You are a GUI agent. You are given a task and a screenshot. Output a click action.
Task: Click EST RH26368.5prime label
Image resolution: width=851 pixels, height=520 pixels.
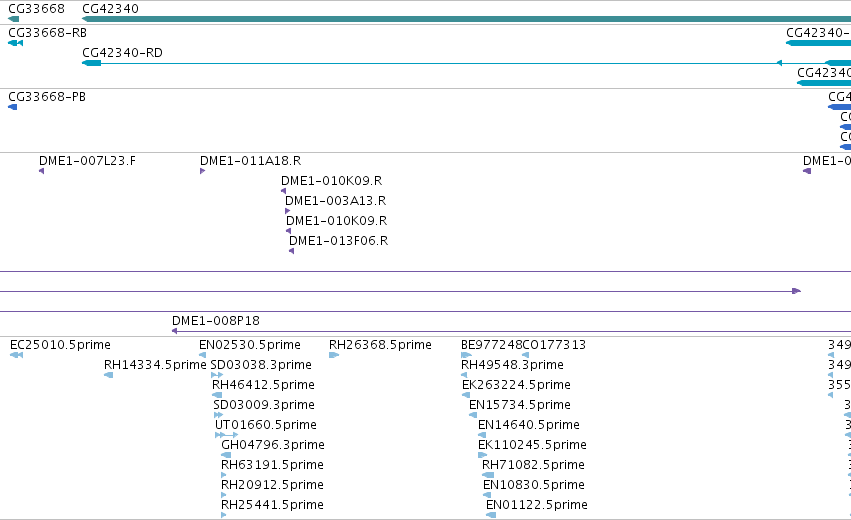tap(380, 345)
